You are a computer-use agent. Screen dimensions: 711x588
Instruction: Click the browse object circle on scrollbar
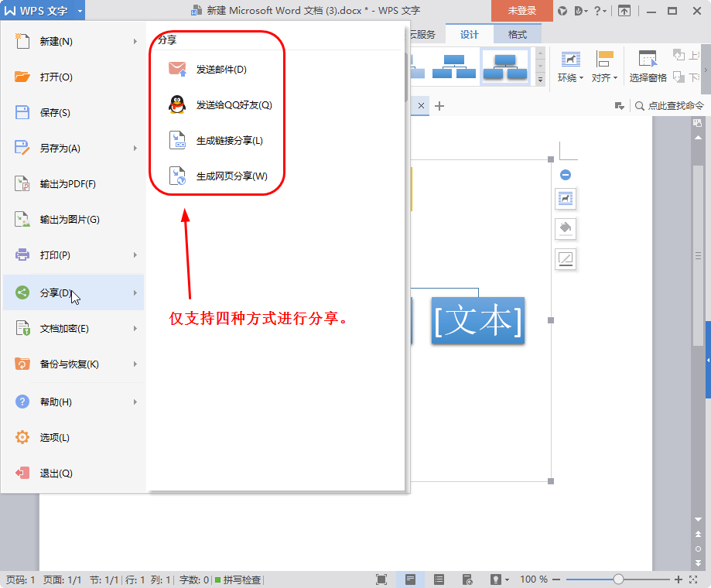click(x=698, y=549)
